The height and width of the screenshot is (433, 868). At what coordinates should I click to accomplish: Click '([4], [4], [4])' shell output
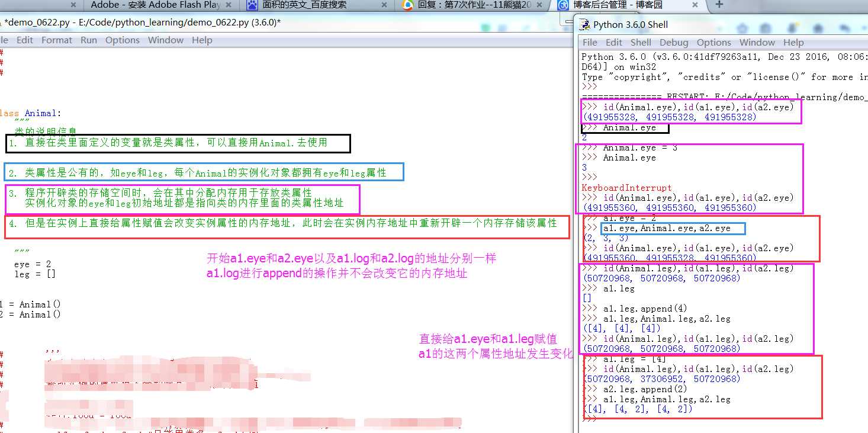click(x=622, y=329)
